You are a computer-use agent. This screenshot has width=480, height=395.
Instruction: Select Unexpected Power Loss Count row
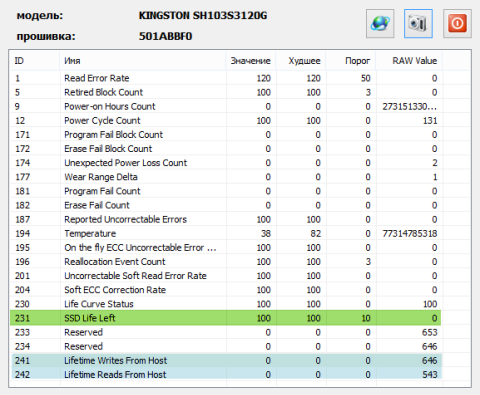226,163
